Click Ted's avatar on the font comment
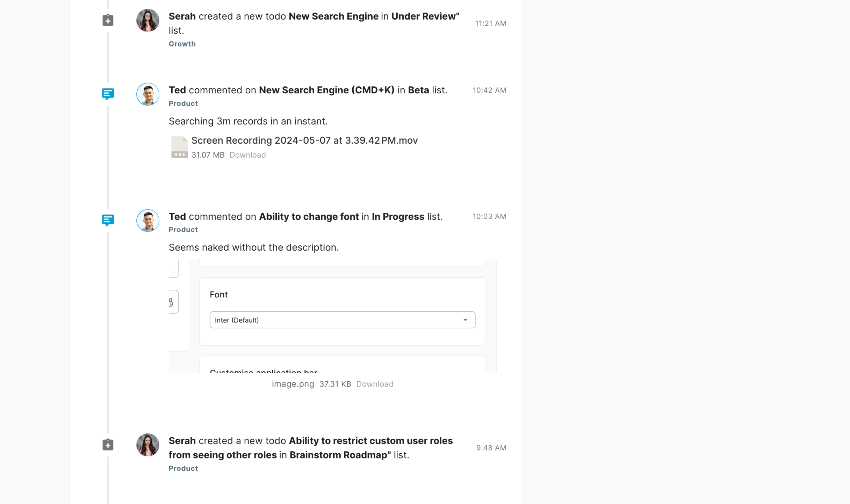Screen dimensions: 850x504 pyautogui.click(x=147, y=221)
